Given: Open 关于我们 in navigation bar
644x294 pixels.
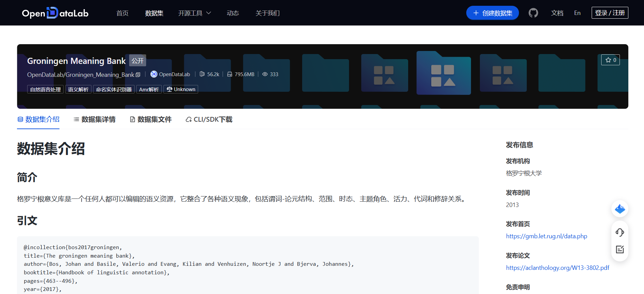Looking at the screenshot, I should (267, 13).
